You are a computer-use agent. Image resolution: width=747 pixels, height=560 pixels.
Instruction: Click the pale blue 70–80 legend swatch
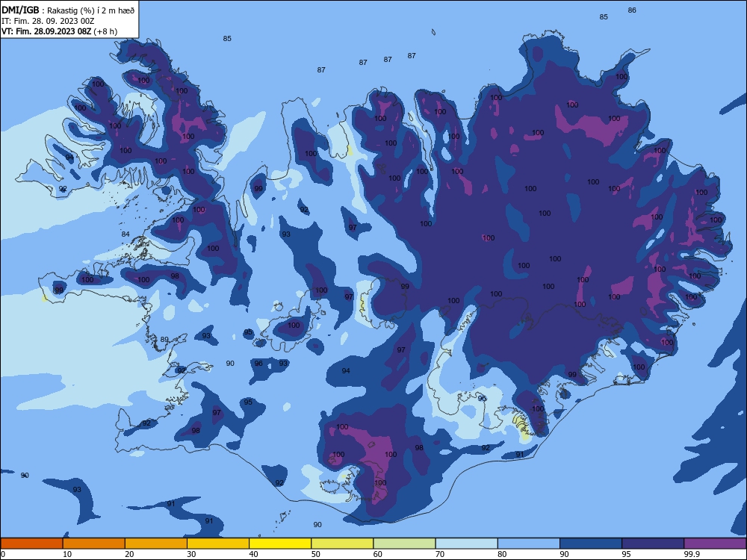coord(466,544)
